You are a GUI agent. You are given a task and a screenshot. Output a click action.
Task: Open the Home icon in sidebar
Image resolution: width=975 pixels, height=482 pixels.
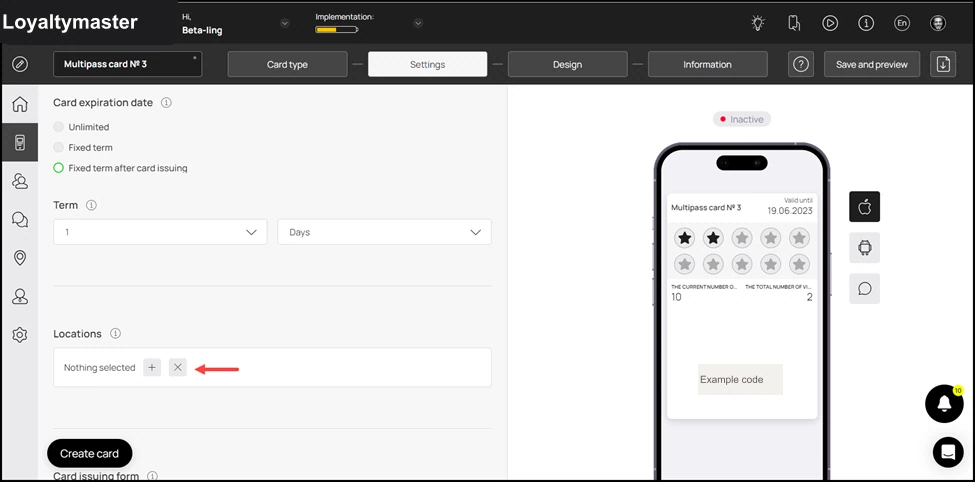20,104
